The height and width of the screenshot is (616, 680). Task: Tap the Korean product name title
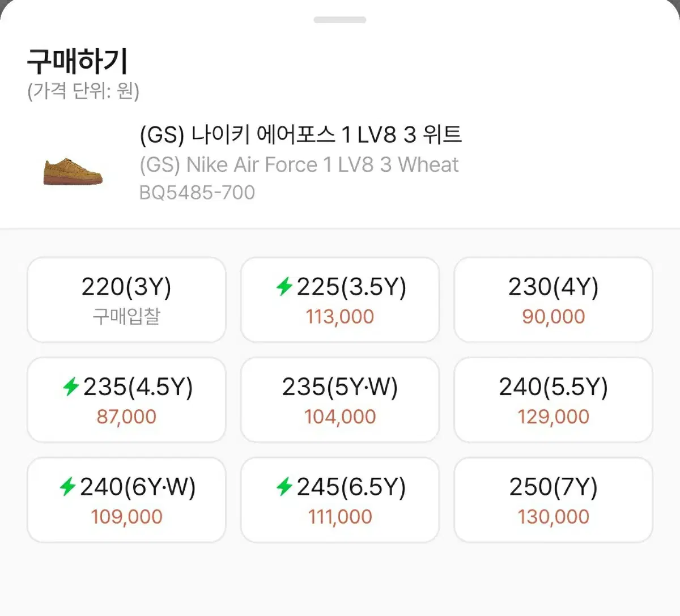tap(301, 135)
